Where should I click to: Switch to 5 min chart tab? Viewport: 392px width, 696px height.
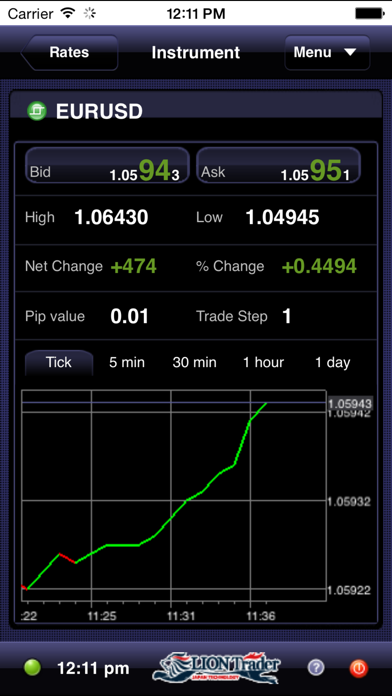pos(127,363)
